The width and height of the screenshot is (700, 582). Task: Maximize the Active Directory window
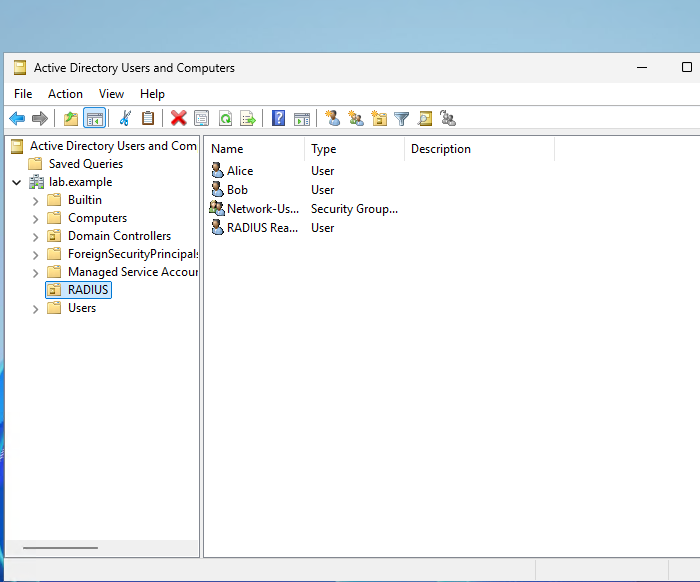pyautogui.click(x=687, y=67)
